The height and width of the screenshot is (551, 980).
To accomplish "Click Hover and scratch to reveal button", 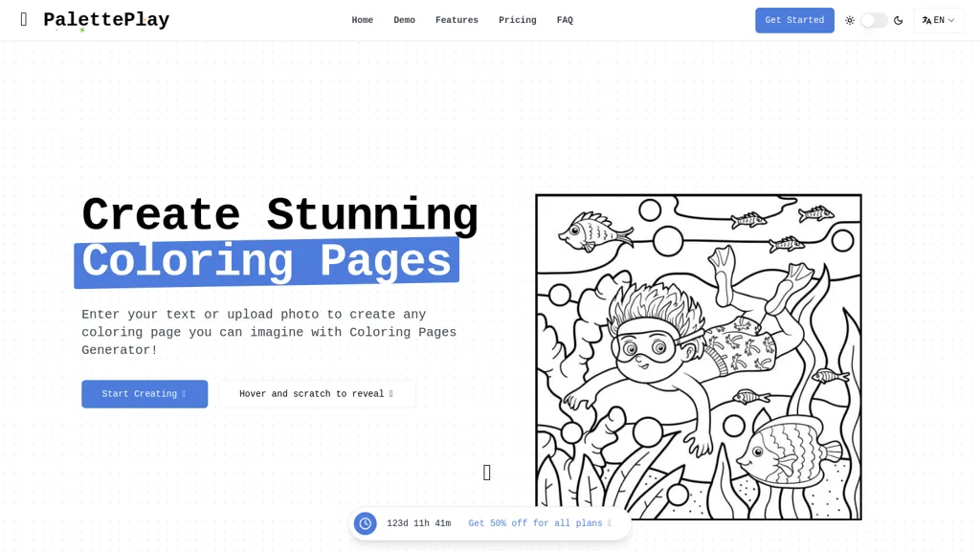I will pos(317,393).
